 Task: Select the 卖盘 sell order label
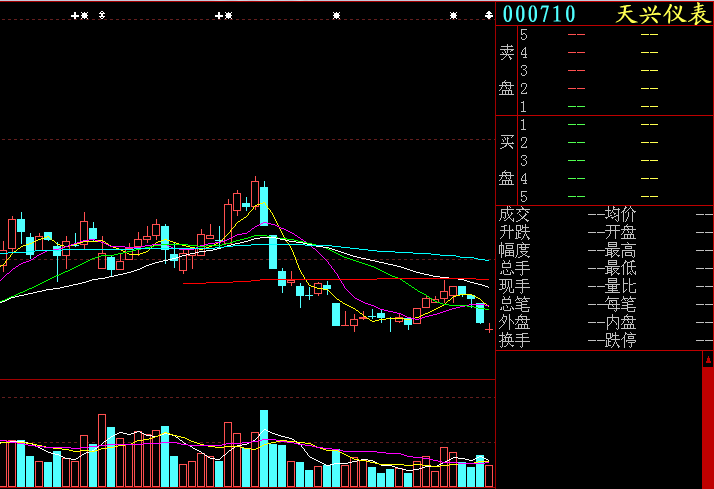[x=507, y=70]
